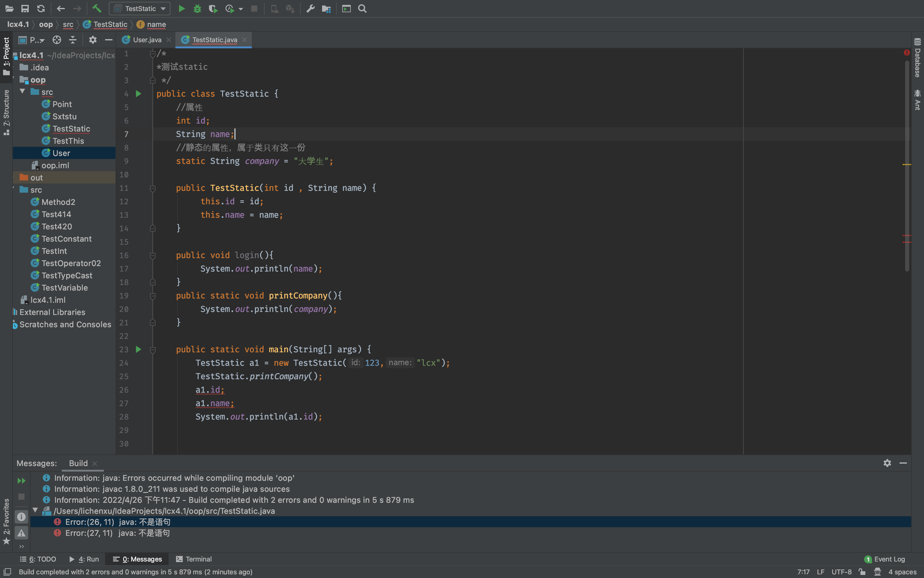This screenshot has height=578, width=924.
Task: Toggle the 1: Project tool window
Action: (x=6, y=56)
